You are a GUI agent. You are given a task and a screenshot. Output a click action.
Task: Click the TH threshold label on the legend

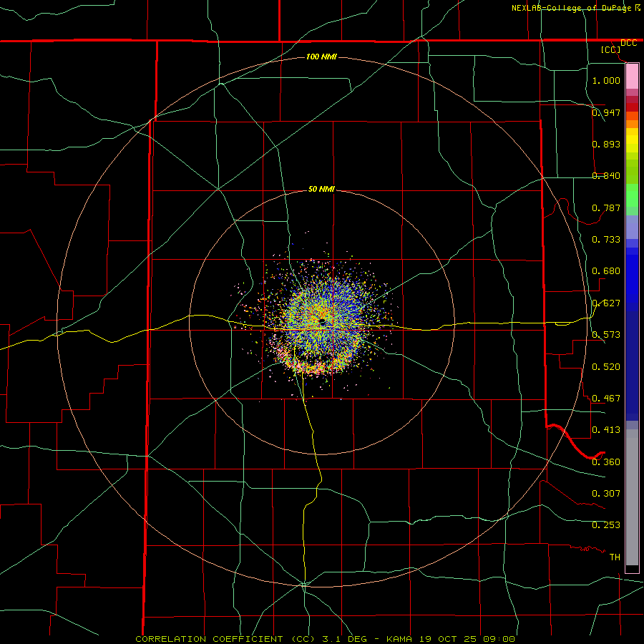615,557
